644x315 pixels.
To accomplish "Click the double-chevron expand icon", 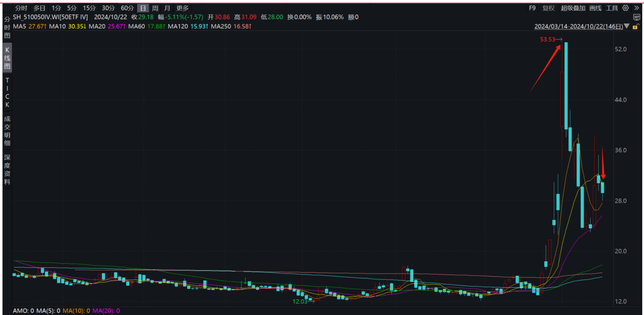I will click(636, 8).
